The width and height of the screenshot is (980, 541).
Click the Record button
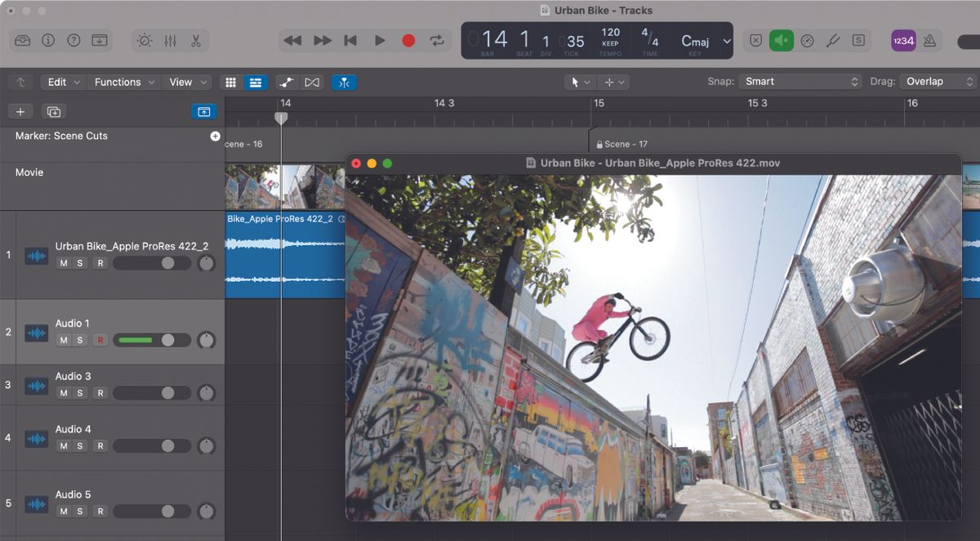(x=408, y=41)
